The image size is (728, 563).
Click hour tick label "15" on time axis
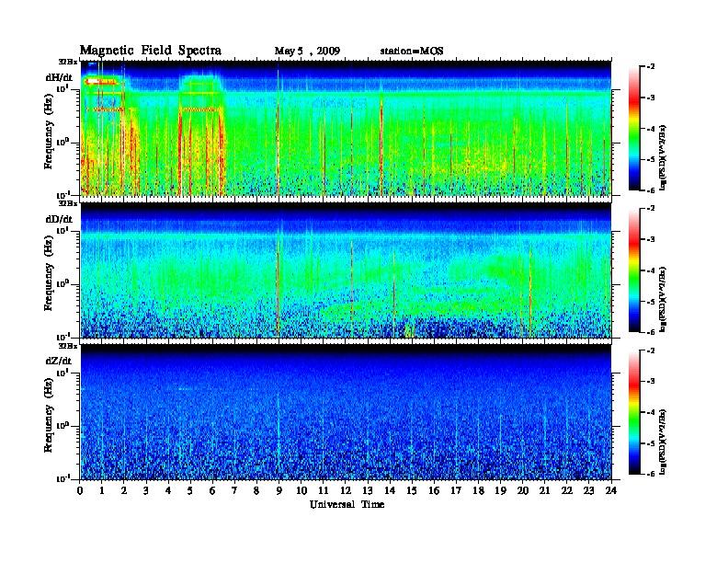coord(412,490)
